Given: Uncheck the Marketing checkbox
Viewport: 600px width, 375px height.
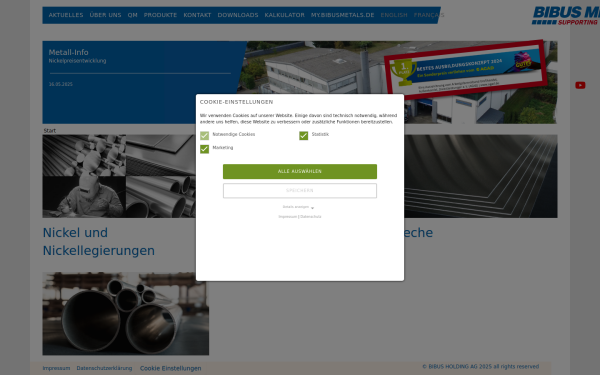Looking at the screenshot, I should (x=204, y=149).
